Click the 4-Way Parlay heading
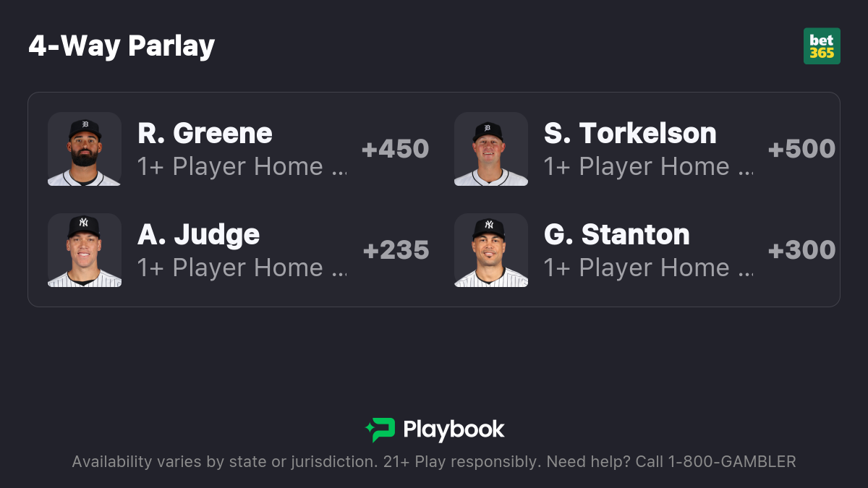The image size is (868, 488). click(122, 46)
